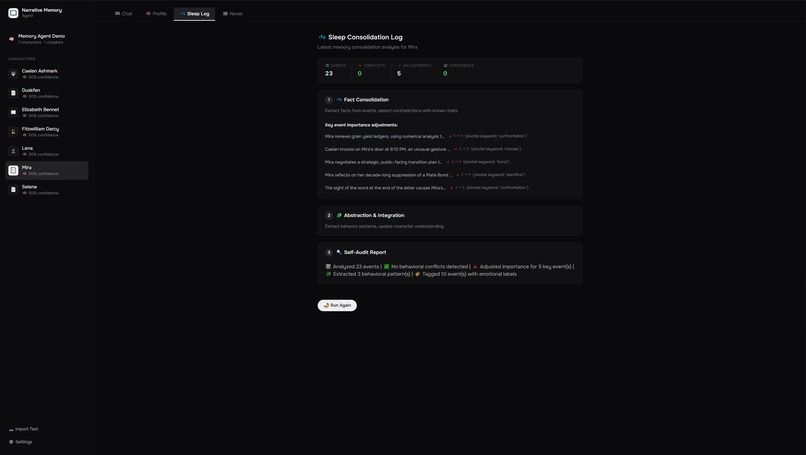Screen dimensions: 806x455
Task: Click the sleep icon beside Sleep Consolidation Log title
Action: click(322, 37)
